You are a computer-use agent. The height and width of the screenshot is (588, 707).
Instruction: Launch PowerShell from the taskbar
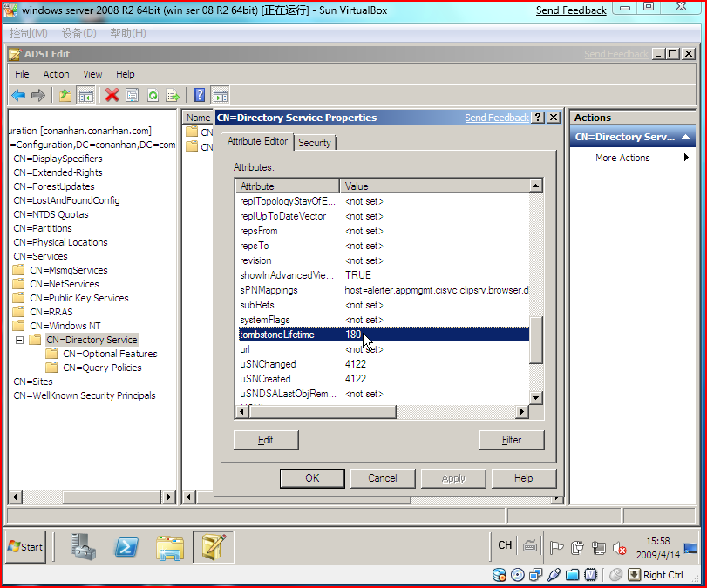(126, 547)
